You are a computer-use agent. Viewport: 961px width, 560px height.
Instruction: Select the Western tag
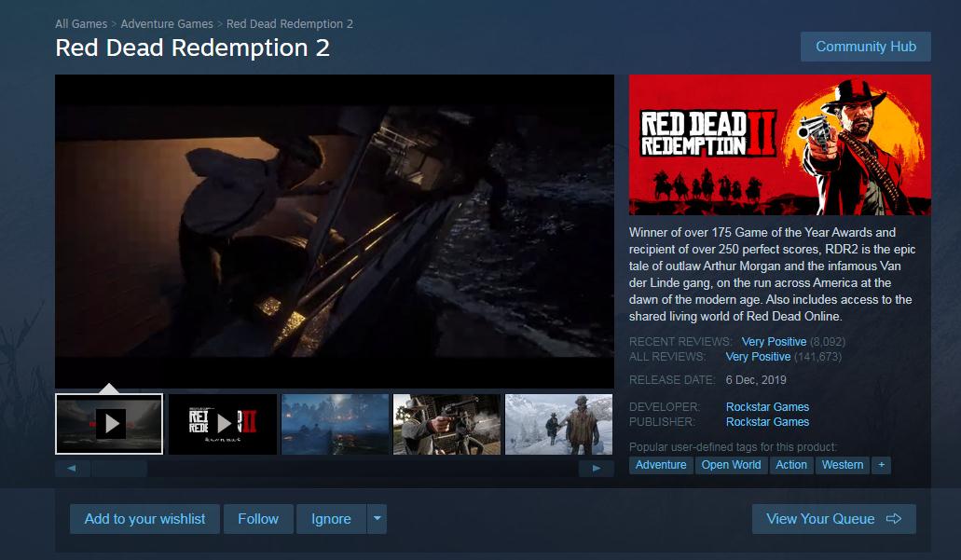(x=843, y=465)
